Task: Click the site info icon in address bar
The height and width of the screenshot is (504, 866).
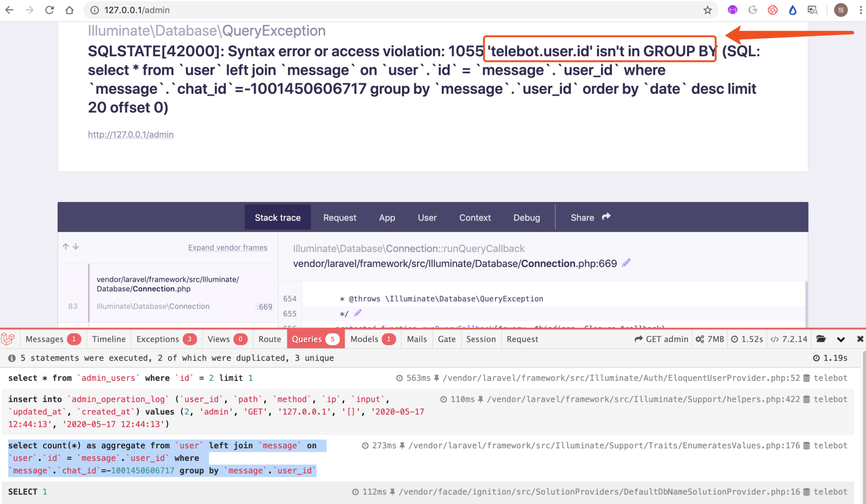Action: tap(94, 10)
